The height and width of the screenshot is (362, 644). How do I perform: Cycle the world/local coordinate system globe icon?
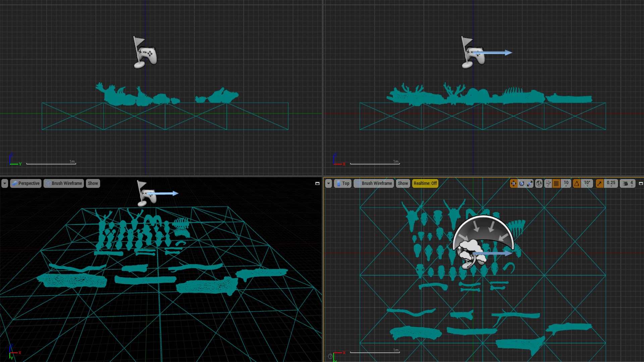point(539,183)
